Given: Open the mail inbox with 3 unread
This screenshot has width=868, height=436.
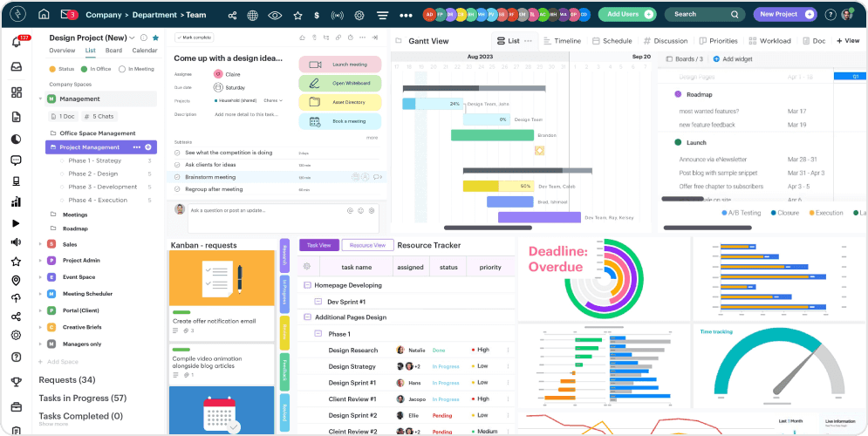Looking at the screenshot, I should pos(69,15).
